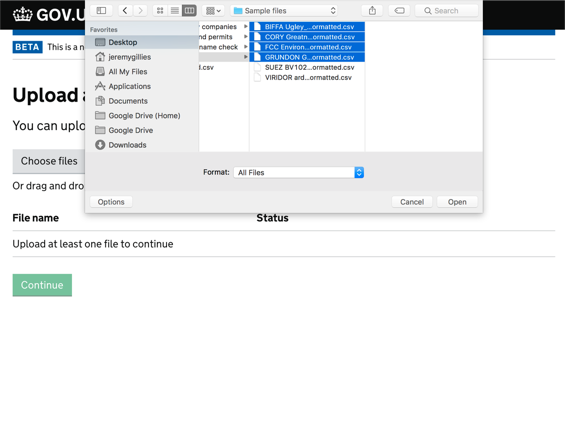
Task: Expand arrow beside 'name check' folder
Action: coord(245,47)
